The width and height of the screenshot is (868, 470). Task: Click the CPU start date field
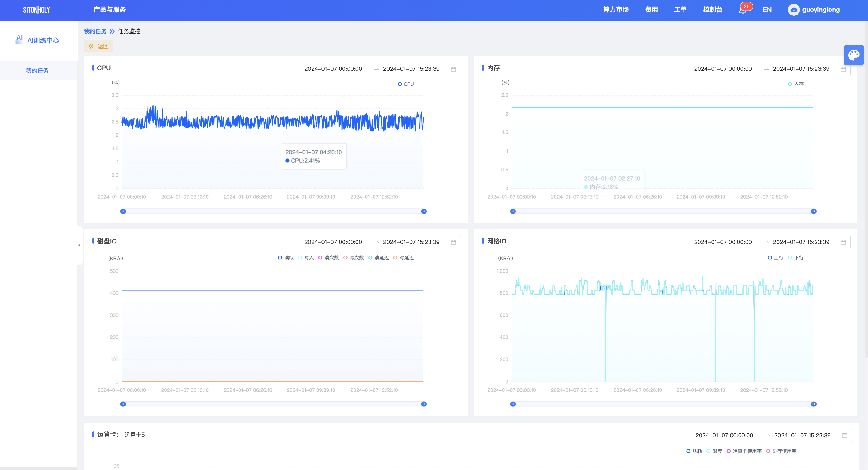coord(333,69)
